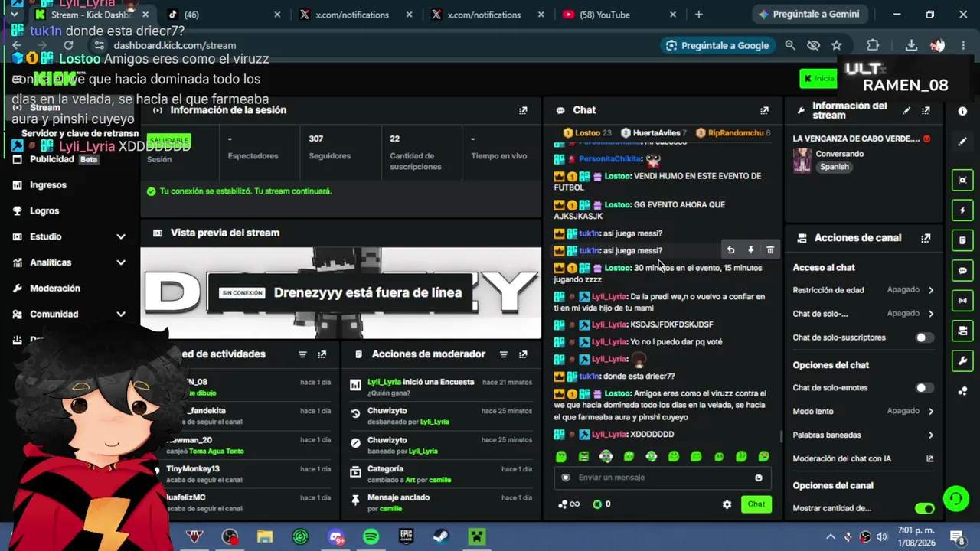Open File Explorer from the taskbar
Screen dimensions: 980x551
tap(265, 536)
